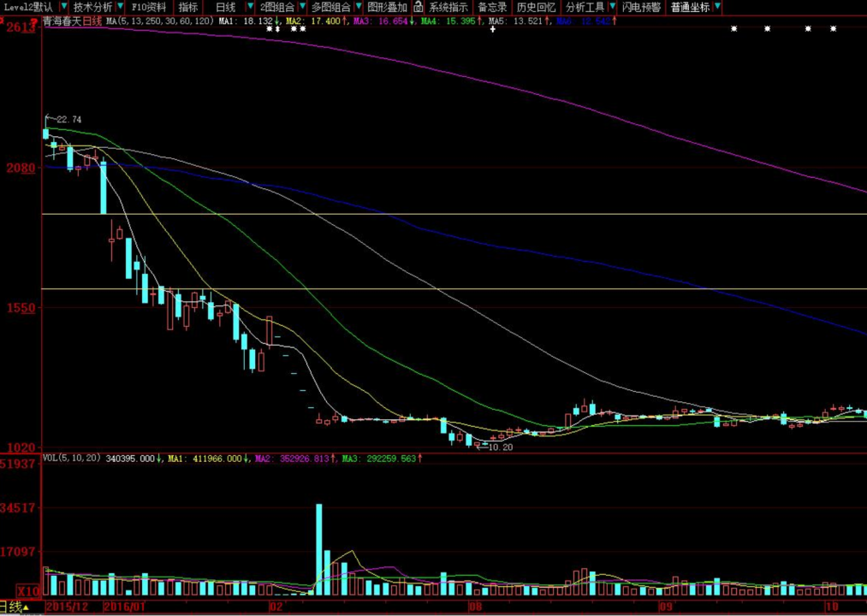Screen dimensions: 867x616
Task: Click the MA(5,13,250,30,60,120) parameter label
Action: pyautogui.click(x=159, y=21)
